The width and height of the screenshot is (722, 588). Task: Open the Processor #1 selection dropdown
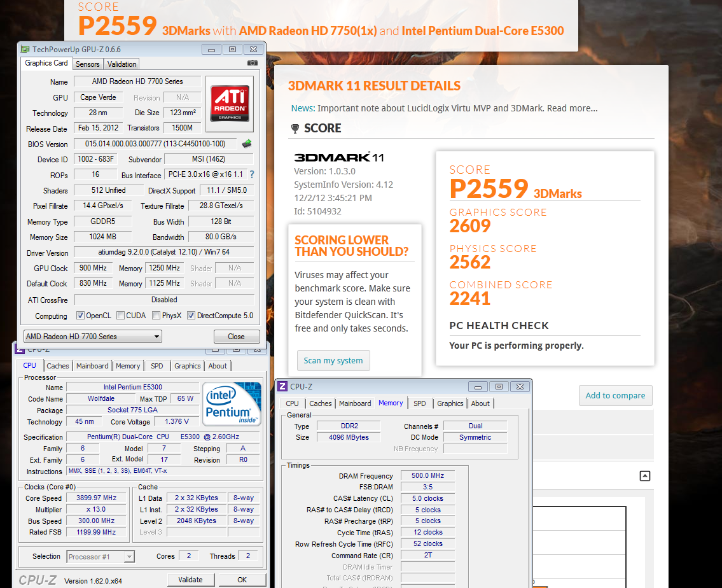click(x=101, y=557)
